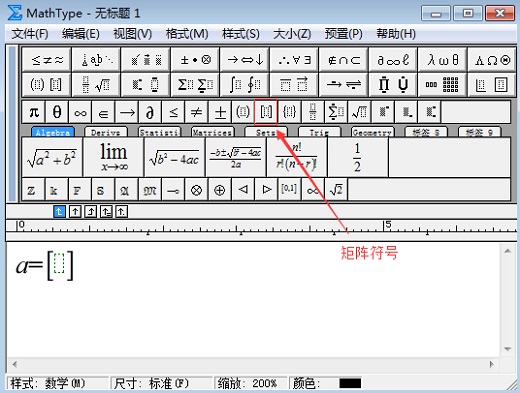This screenshot has height=393, width=520.
Task: Insert square root template from small bar
Action: [x=359, y=112]
